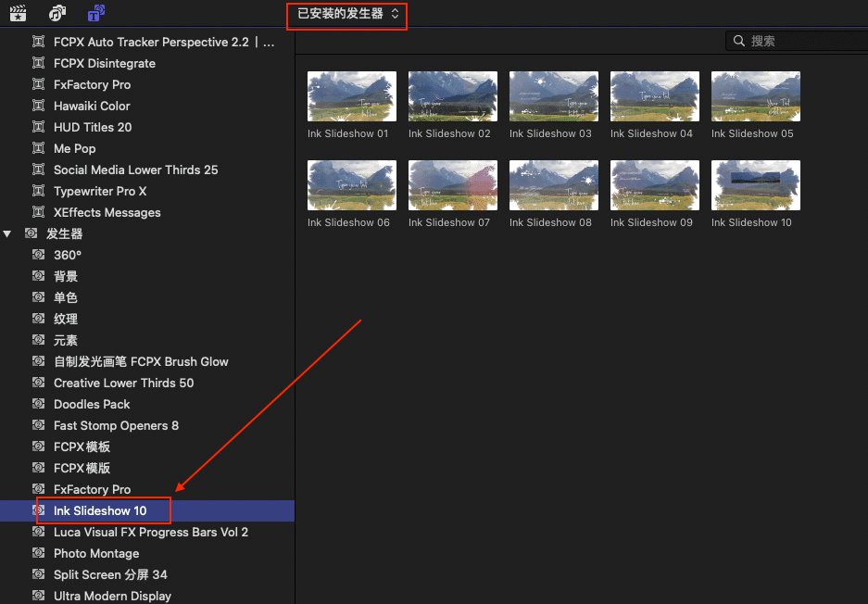The width and height of the screenshot is (868, 604).
Task: Click the FCPX模版 generator icon
Action: point(38,468)
